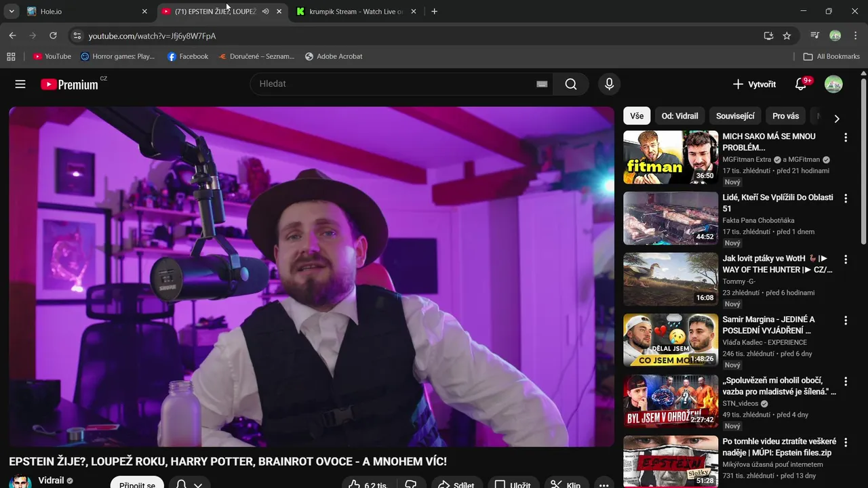Screen dimensions: 868x488
Task: Open options for Lidé, Kteří Se Vplížili video
Action: point(846,199)
